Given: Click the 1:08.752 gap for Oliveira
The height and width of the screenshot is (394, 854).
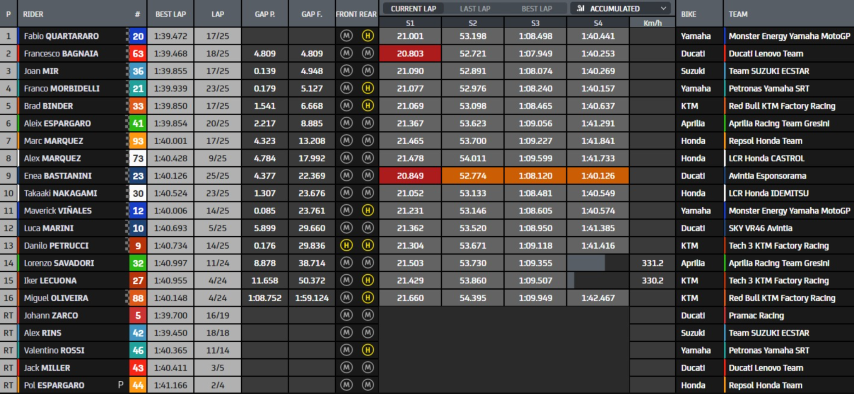Looking at the screenshot, I should 265,298.
